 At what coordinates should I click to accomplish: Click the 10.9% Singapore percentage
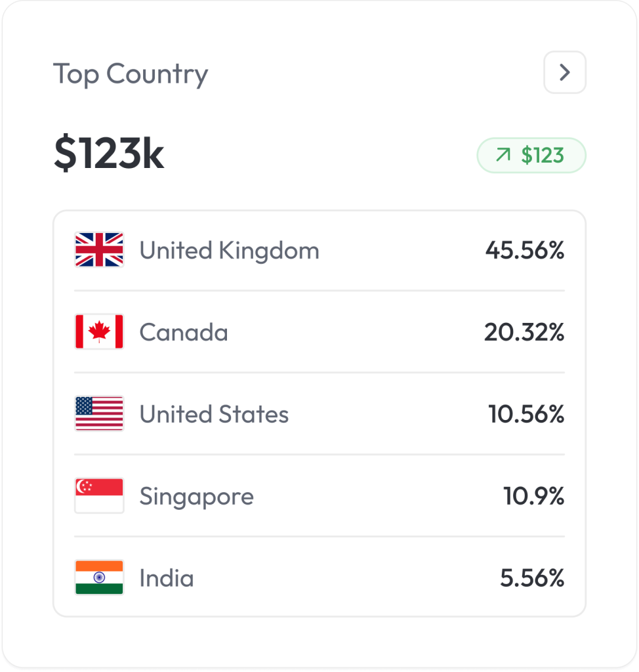tap(534, 497)
